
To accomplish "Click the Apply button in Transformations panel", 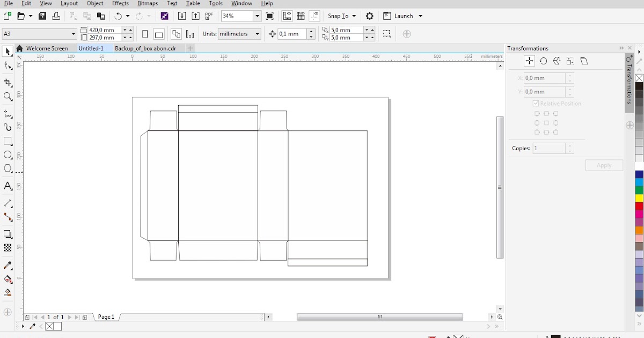I will (x=604, y=165).
